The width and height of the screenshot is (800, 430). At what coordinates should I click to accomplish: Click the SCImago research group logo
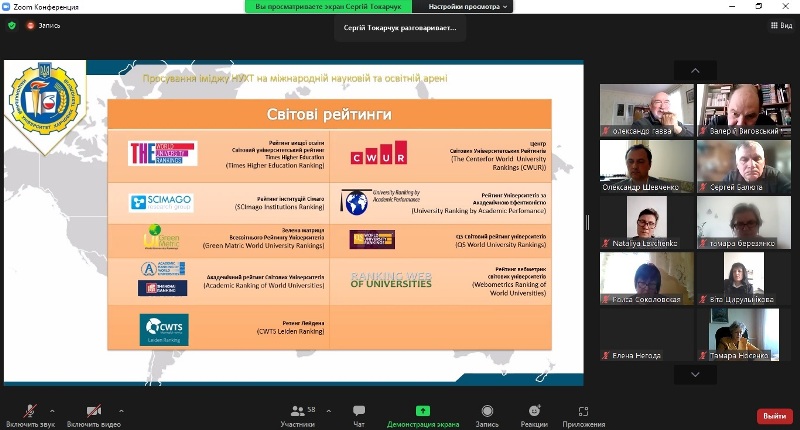[x=161, y=203]
